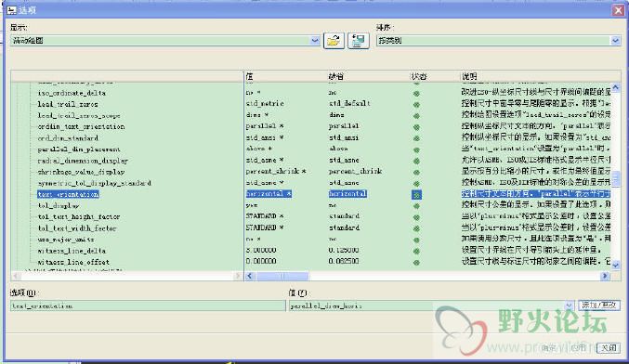Click status icon of lead_trail_zeros row
This screenshot has width=629, height=364.
pos(416,105)
